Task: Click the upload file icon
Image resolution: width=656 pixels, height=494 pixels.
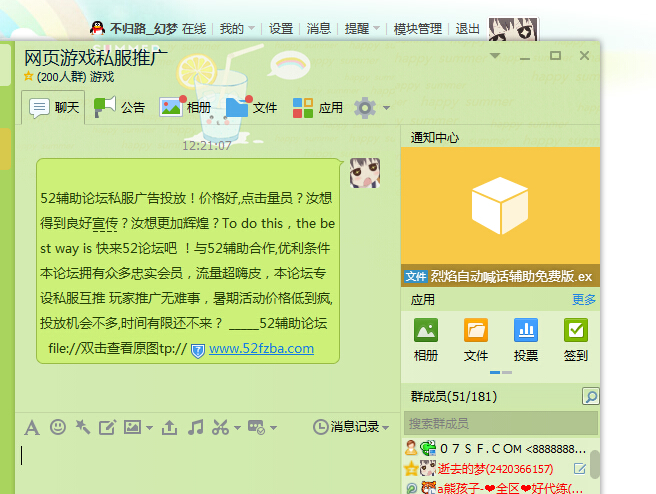Action: click(169, 427)
